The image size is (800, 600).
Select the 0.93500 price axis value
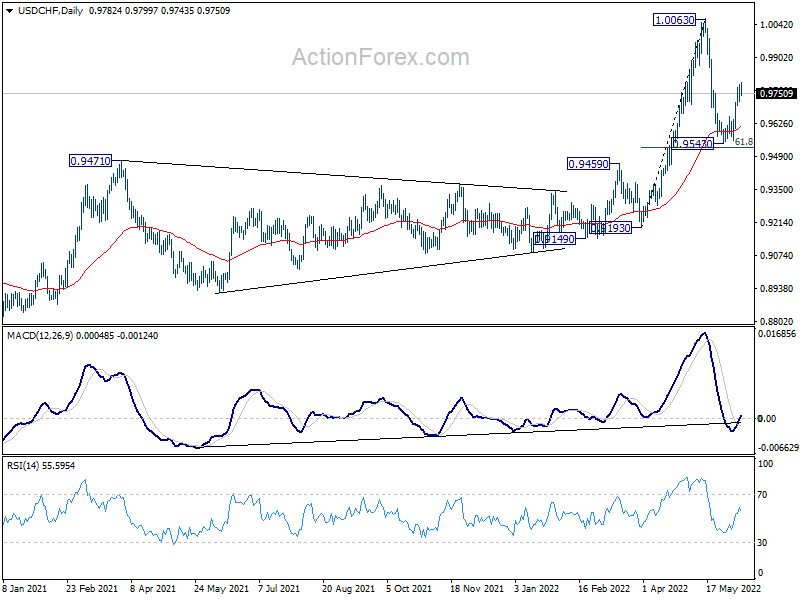[x=776, y=189]
